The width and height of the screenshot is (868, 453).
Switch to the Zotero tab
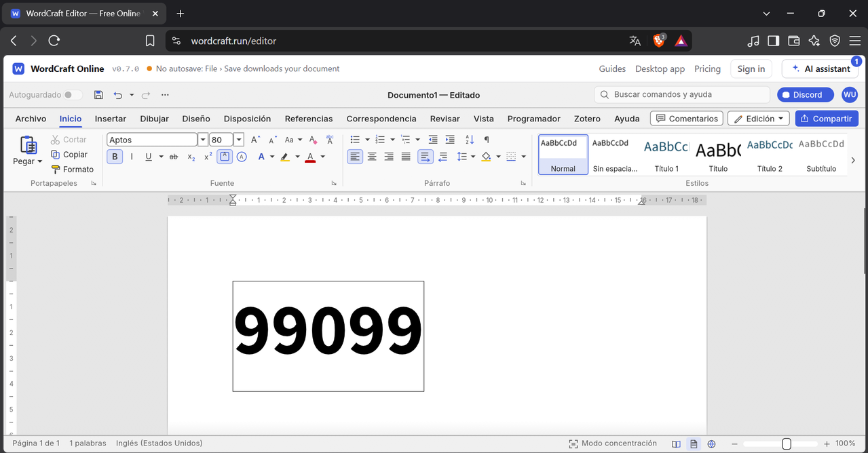point(587,119)
